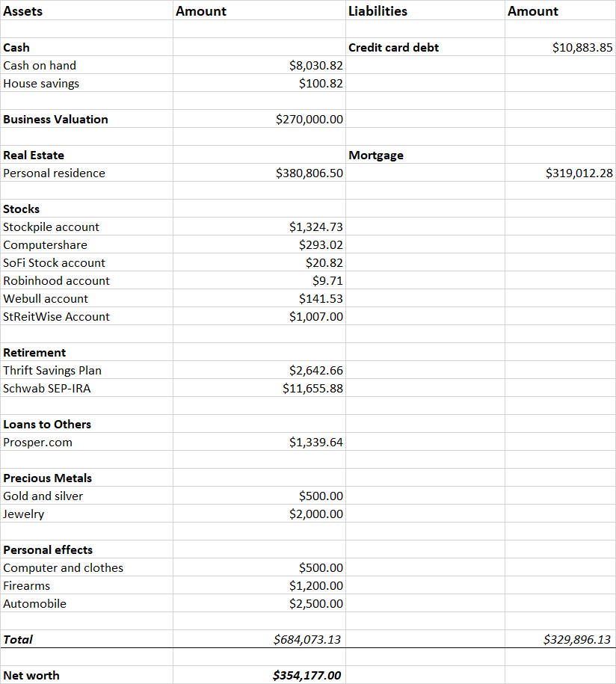
Task: Click the Cash category heading
Action: point(16,47)
